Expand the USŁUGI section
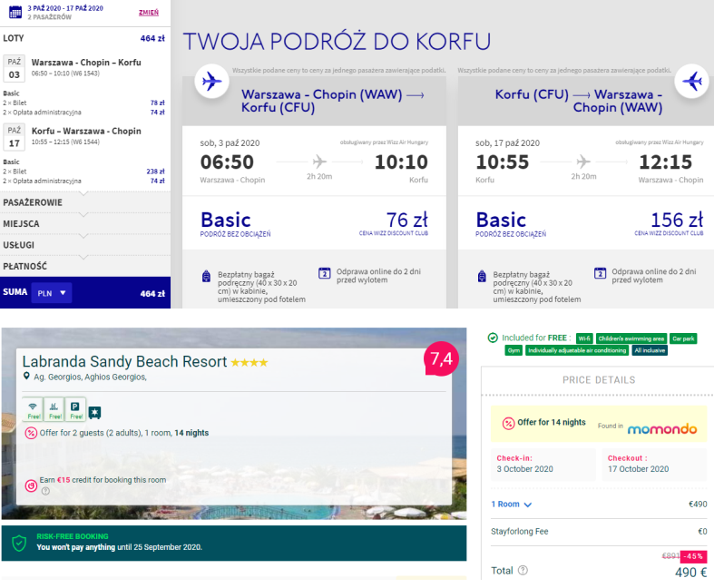714x588 pixels. coord(85,245)
